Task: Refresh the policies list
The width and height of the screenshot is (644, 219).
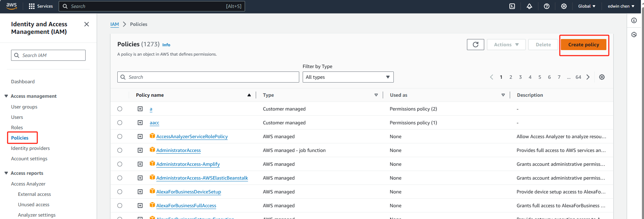Action: [476, 45]
